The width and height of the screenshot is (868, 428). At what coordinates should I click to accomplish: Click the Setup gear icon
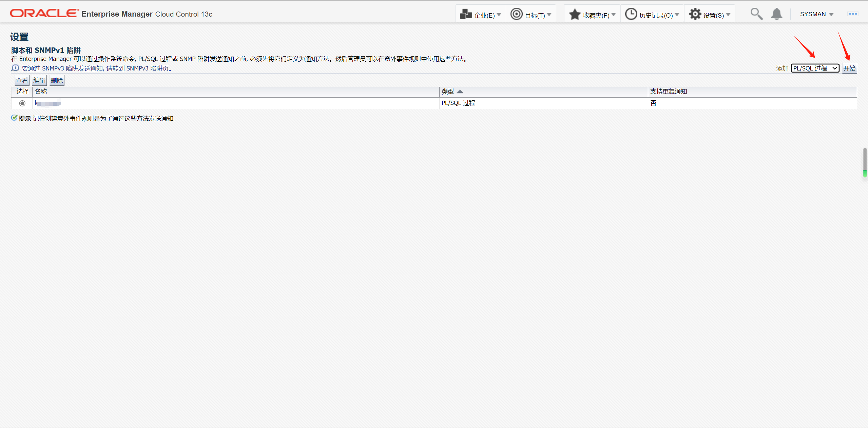pyautogui.click(x=695, y=14)
